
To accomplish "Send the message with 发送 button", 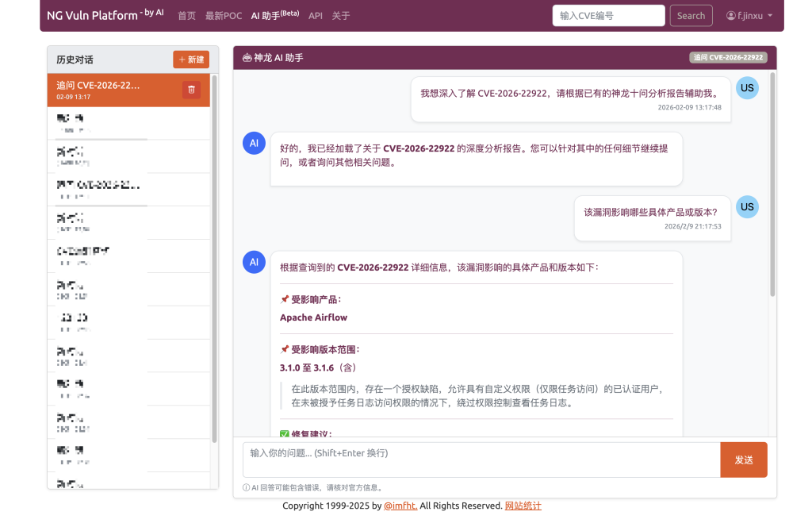I will pos(743,460).
